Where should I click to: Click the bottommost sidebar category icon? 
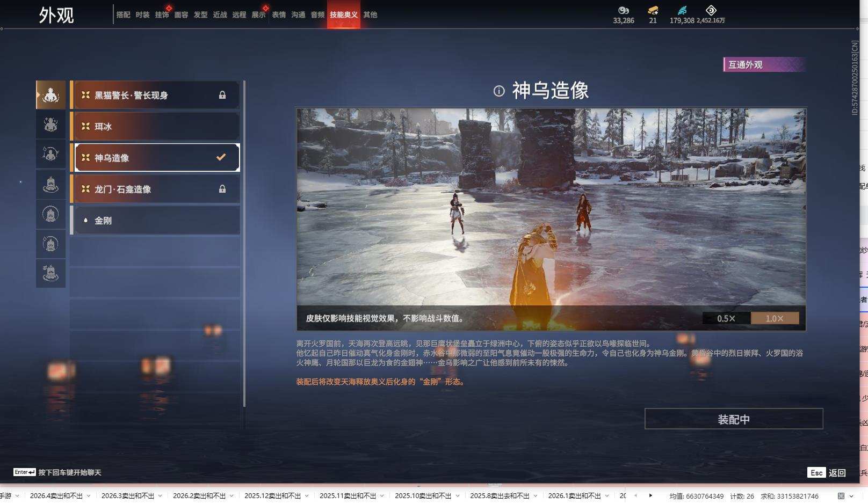point(50,273)
